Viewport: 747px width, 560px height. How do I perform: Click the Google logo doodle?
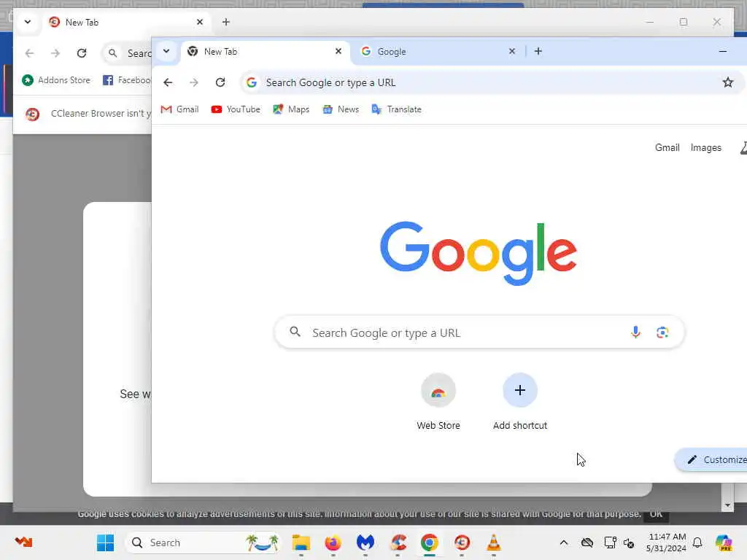point(479,253)
